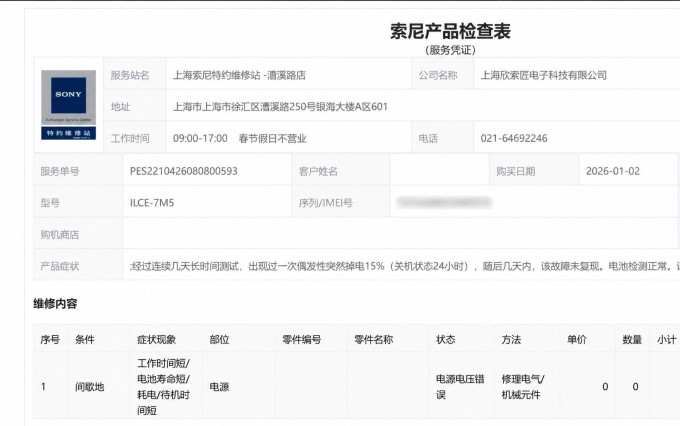Select the product symptom description text
Image resolution: width=680 pixels, height=426 pixels.
(x=405, y=266)
